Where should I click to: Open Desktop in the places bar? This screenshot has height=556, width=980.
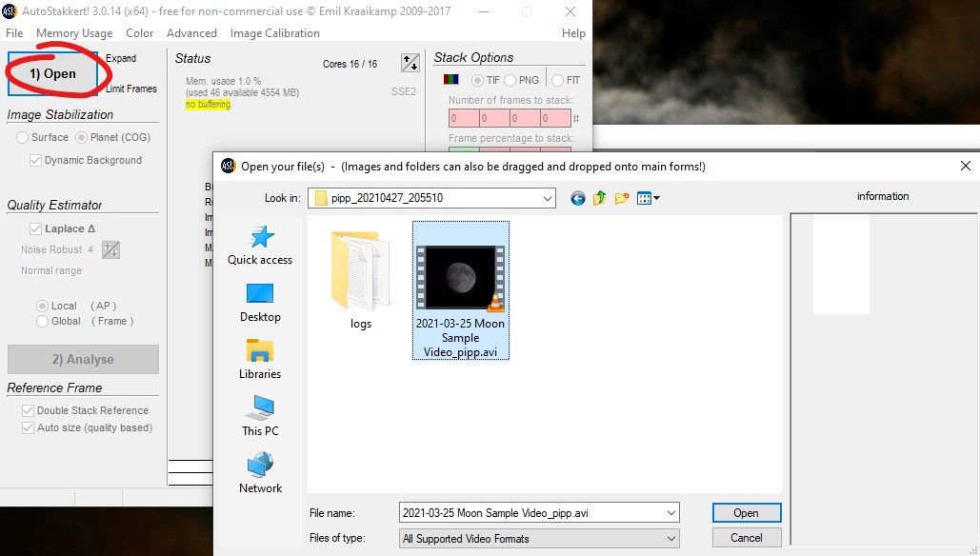pos(260,303)
